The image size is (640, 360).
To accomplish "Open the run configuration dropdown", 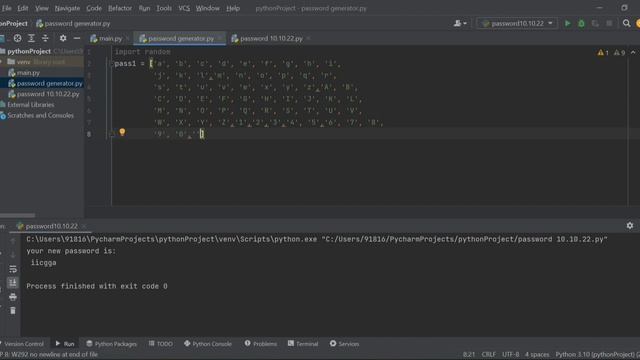I will click(517, 24).
